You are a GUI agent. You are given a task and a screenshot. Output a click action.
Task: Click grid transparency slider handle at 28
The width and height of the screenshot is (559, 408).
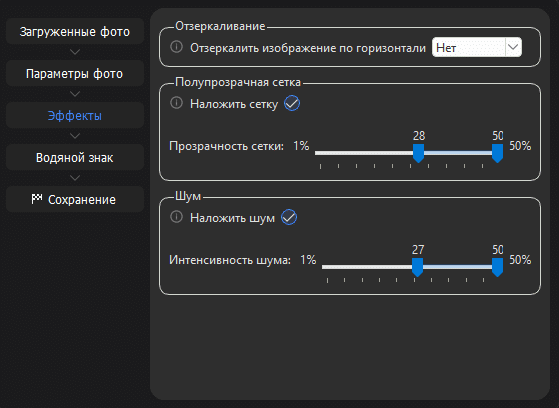(x=419, y=153)
